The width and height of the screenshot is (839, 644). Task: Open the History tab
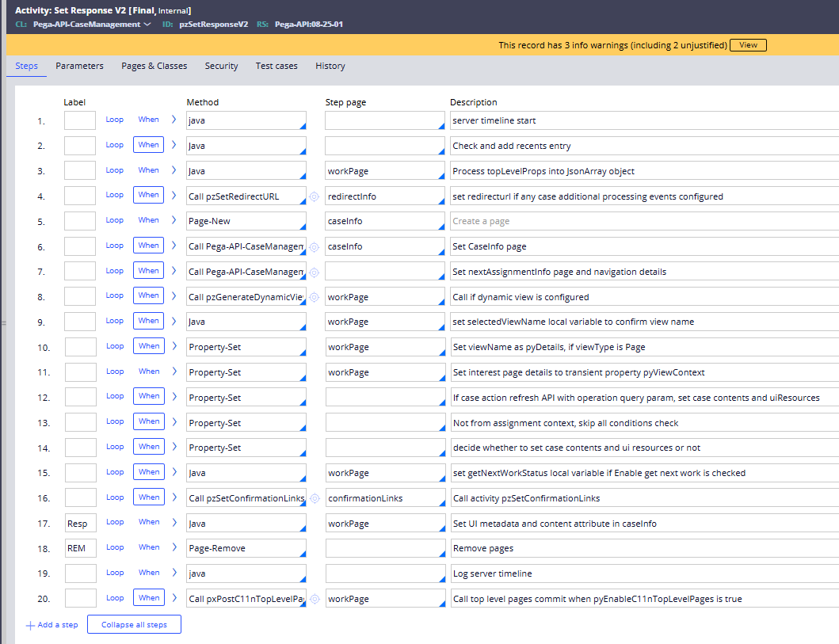330,66
